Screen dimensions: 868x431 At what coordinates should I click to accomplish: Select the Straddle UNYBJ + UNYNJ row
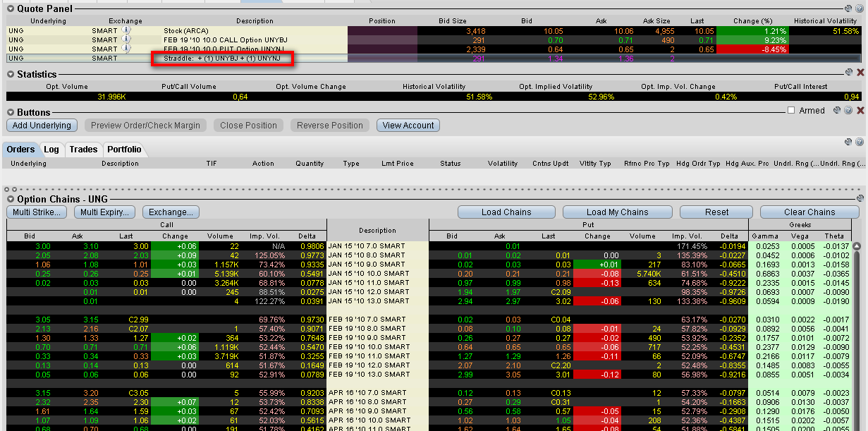(434, 59)
